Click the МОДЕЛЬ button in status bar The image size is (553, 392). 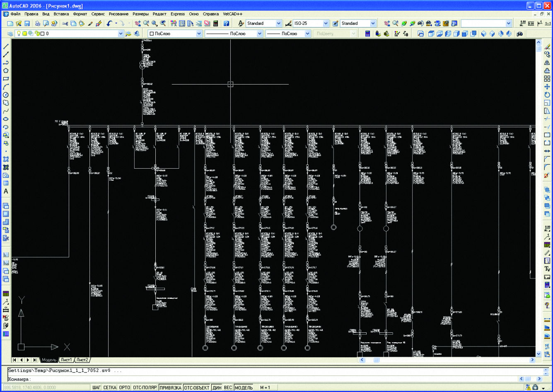(244, 387)
